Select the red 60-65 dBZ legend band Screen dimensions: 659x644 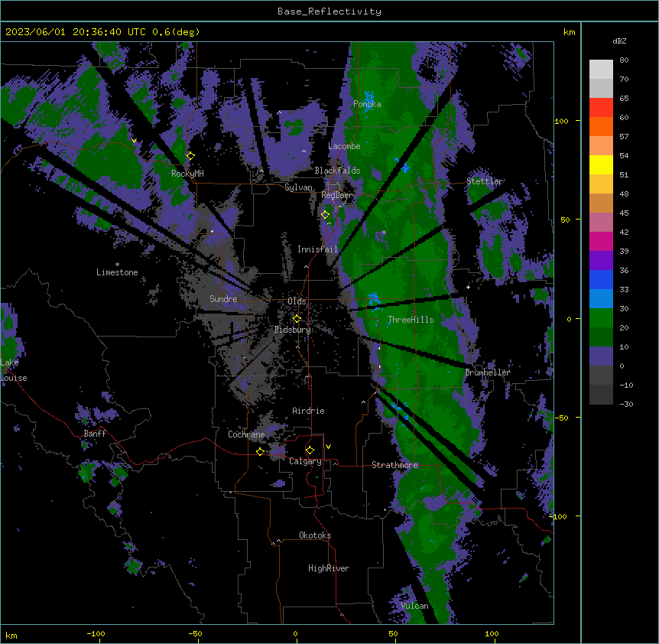[601, 108]
